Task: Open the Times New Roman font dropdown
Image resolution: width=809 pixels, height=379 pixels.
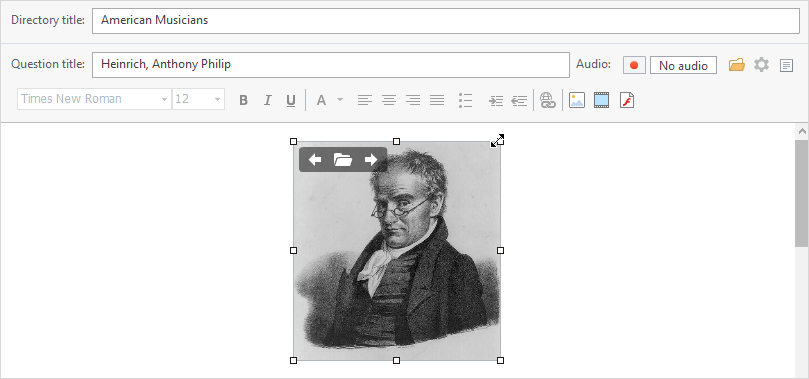Action: 94,99
